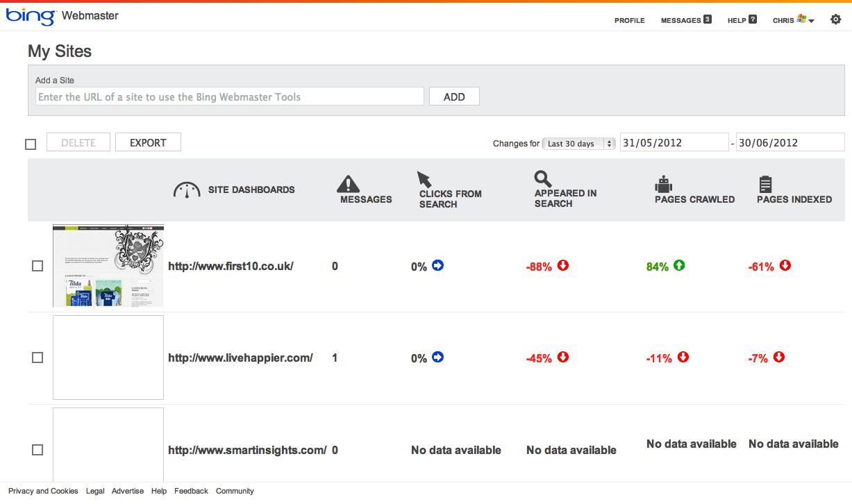Image resolution: width=852 pixels, height=504 pixels.
Task: Open Messages in top navigation
Action: pos(685,20)
